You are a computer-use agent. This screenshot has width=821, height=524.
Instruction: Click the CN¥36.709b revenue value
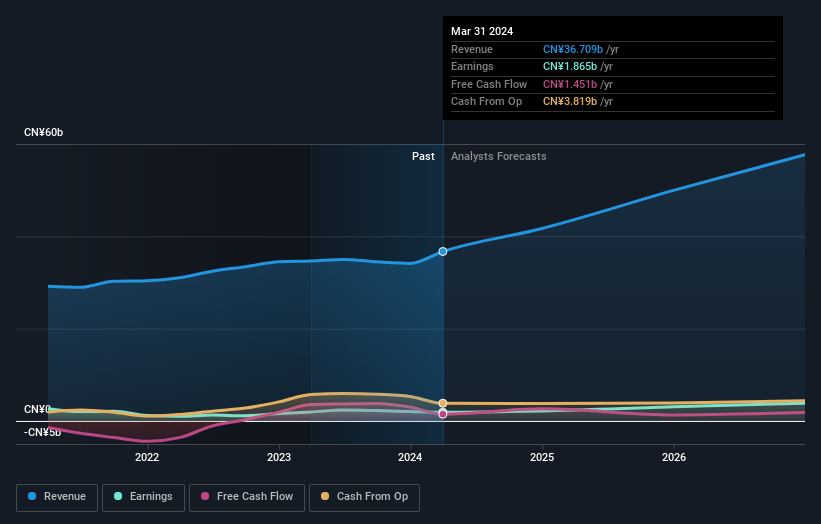pos(573,49)
